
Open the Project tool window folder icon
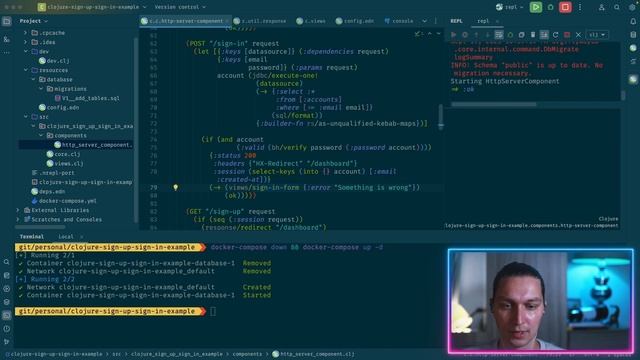point(7,21)
